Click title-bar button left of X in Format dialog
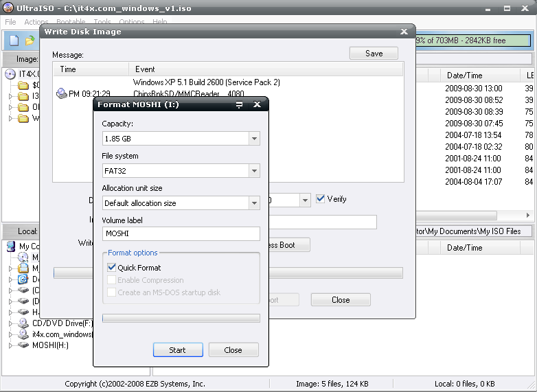537x392 pixels. coord(239,105)
